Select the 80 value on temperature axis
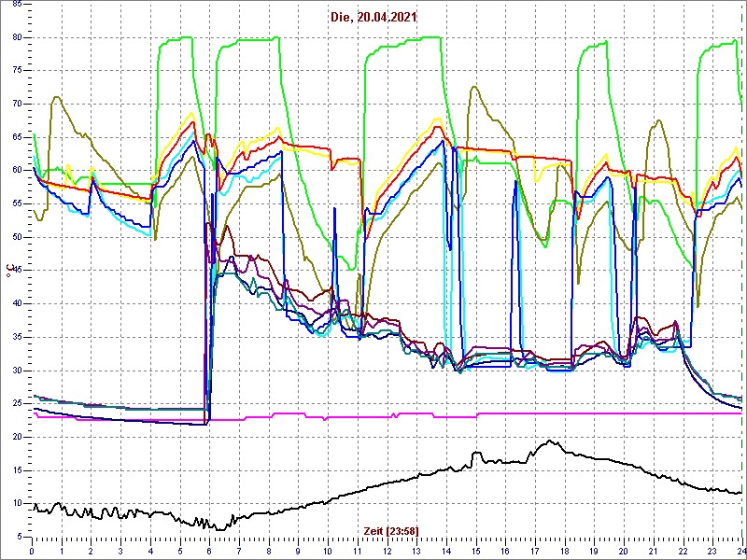Image resolution: width=747 pixels, height=560 pixels. [17, 37]
